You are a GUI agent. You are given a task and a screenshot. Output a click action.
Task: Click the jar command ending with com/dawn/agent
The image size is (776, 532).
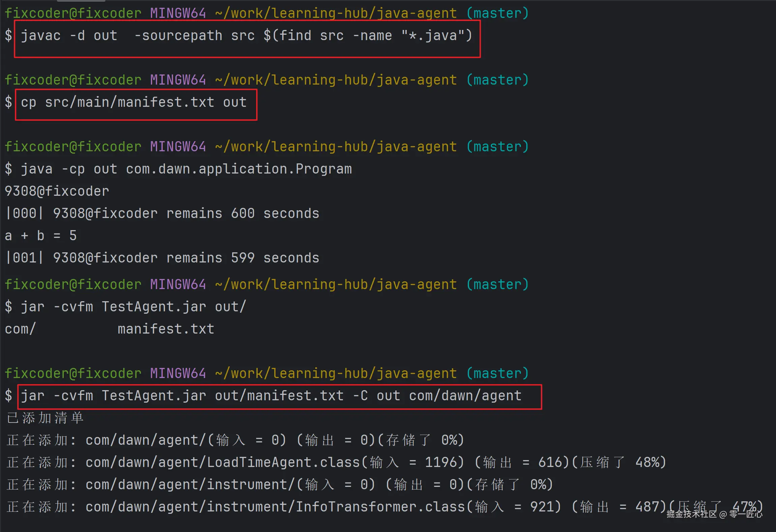tap(271, 396)
